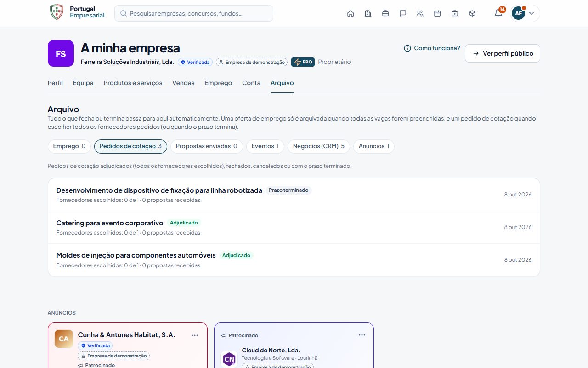Expand the AF user account menu
The image size is (588, 368).
click(525, 13)
